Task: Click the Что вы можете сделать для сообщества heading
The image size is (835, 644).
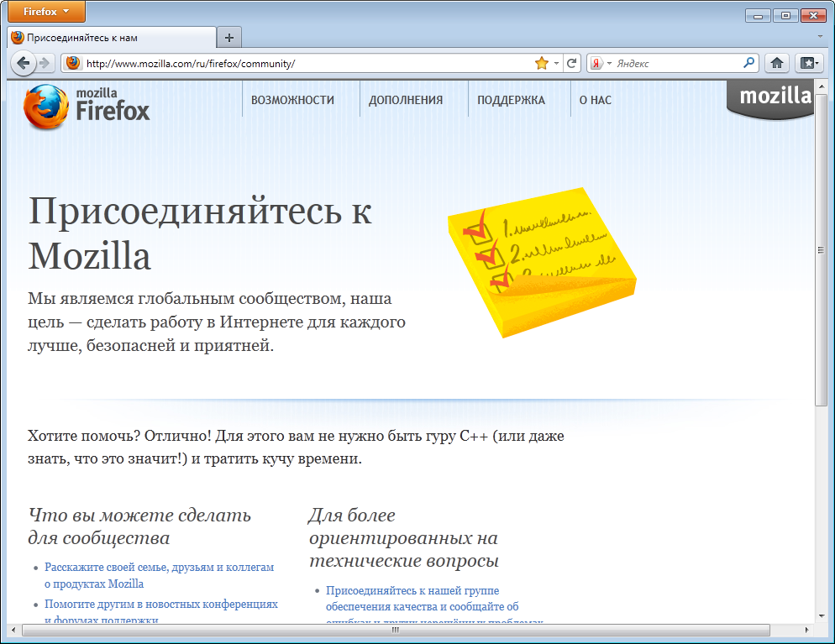Action: (139, 526)
